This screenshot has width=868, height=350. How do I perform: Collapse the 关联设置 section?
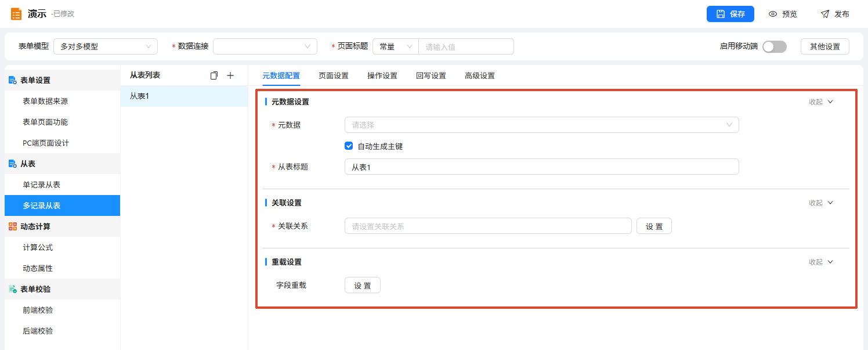click(821, 203)
